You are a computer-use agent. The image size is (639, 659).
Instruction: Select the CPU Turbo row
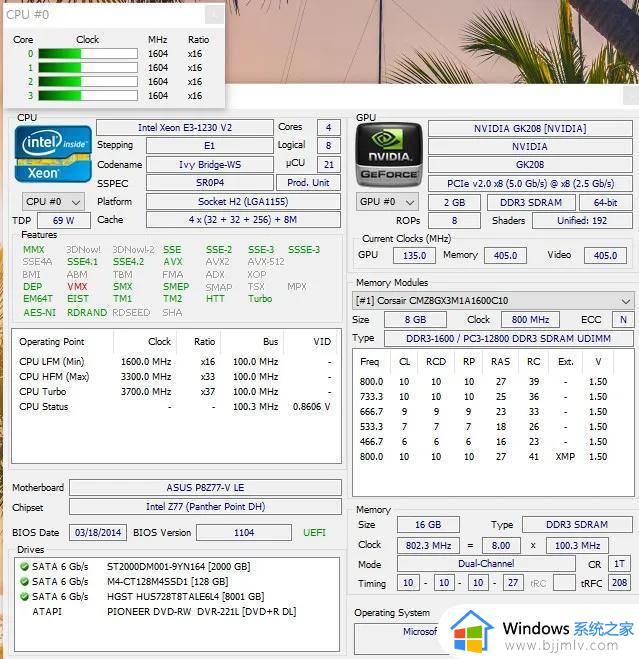point(176,392)
